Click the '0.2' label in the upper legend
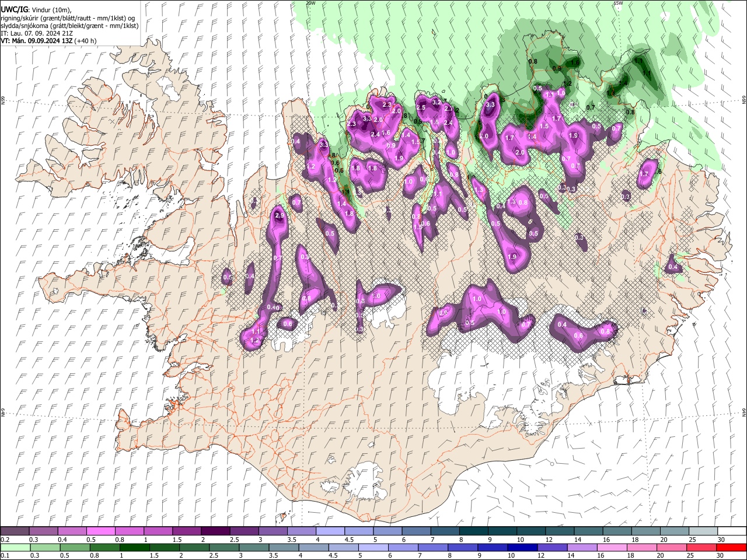Screen dimensions: 747x560 click(5, 540)
